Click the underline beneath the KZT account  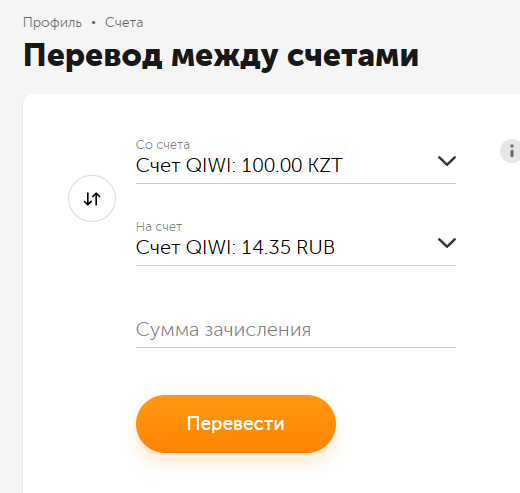tap(296, 183)
